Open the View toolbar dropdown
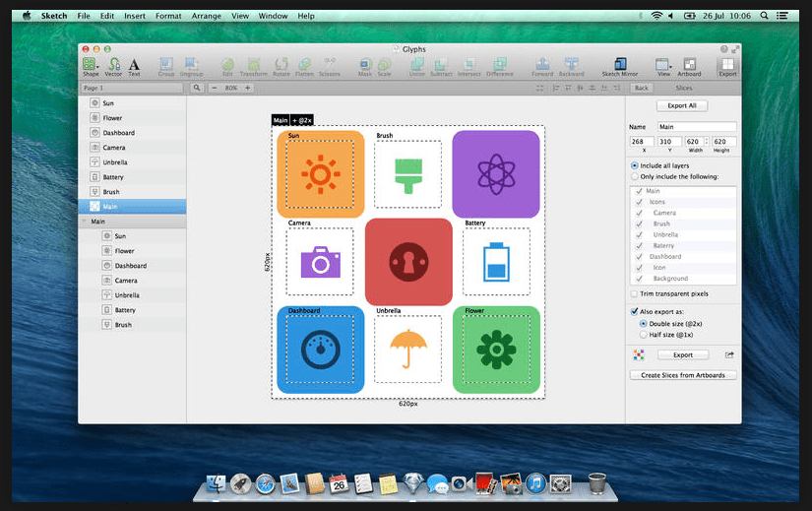This screenshot has width=812, height=511. [x=663, y=65]
